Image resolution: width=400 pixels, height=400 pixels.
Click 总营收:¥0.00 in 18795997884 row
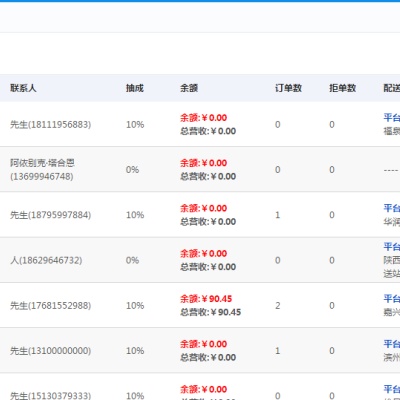click(208, 222)
